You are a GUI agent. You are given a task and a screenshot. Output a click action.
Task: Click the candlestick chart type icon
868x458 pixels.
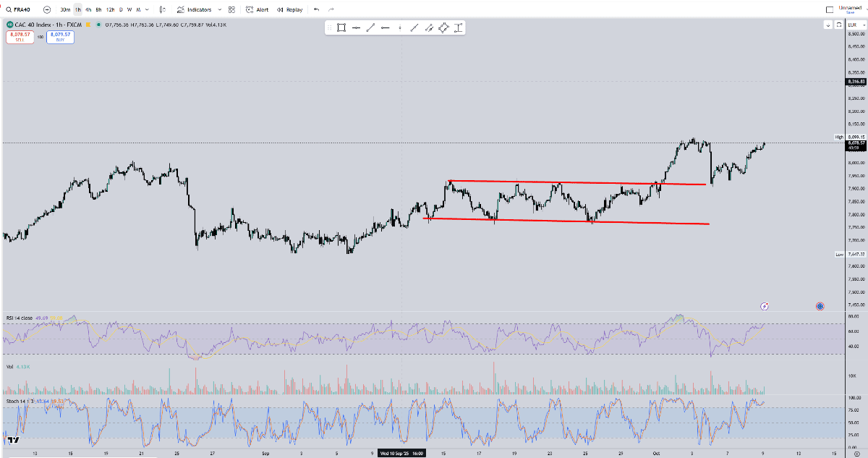(161, 9)
